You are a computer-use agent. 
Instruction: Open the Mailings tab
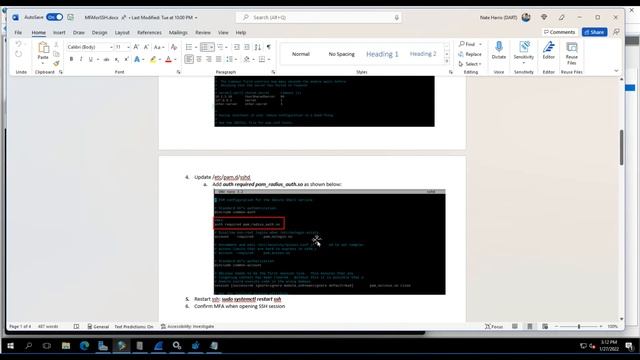click(178, 32)
